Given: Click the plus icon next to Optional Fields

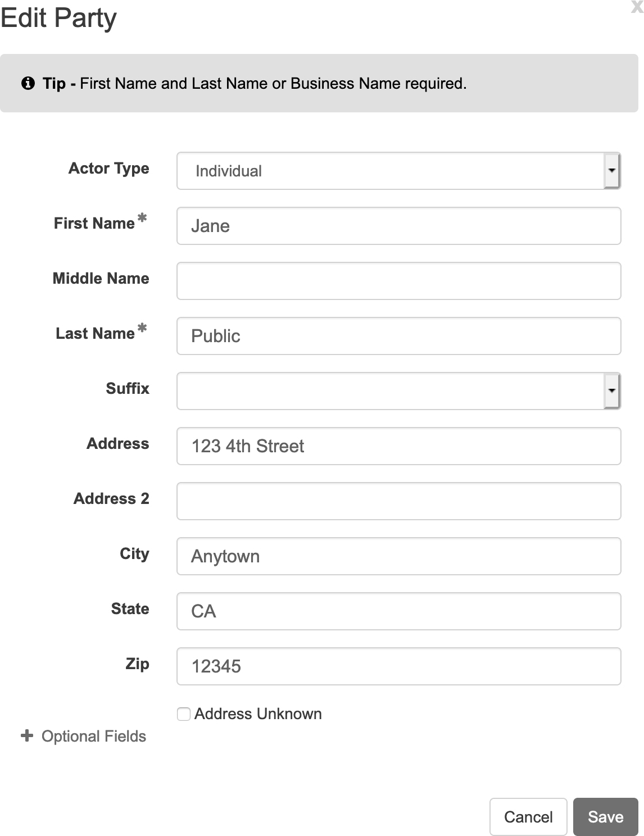Looking at the screenshot, I should coord(27,735).
